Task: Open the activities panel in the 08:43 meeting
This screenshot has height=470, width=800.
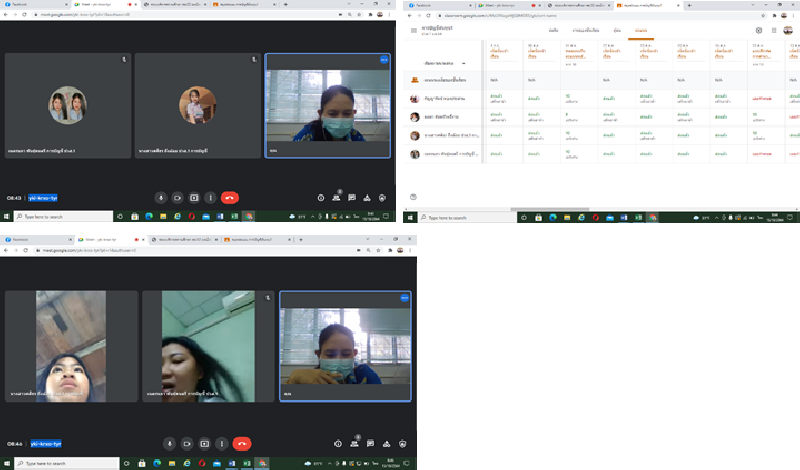Action: [x=367, y=198]
